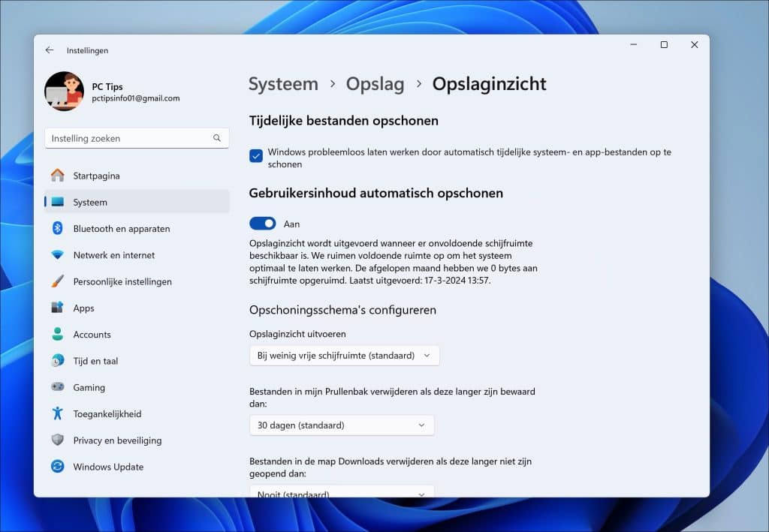
Task: Maximize the Instellingen window
Action: (664, 44)
